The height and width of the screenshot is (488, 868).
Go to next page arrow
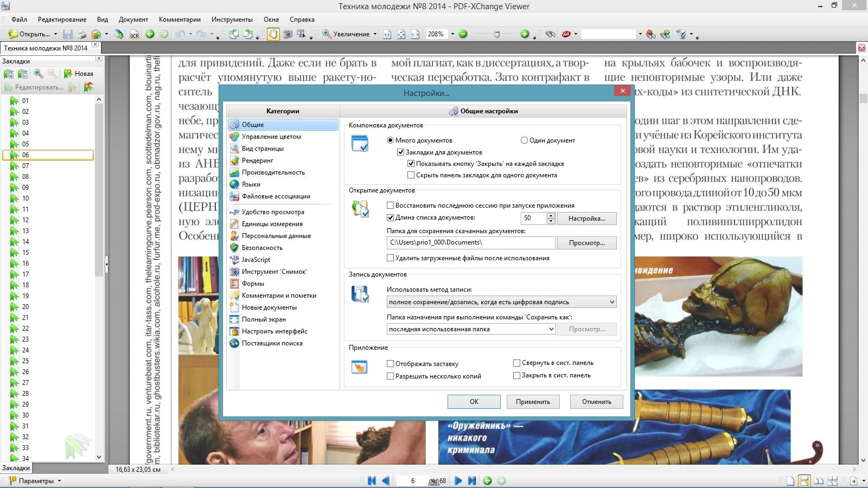point(458,480)
